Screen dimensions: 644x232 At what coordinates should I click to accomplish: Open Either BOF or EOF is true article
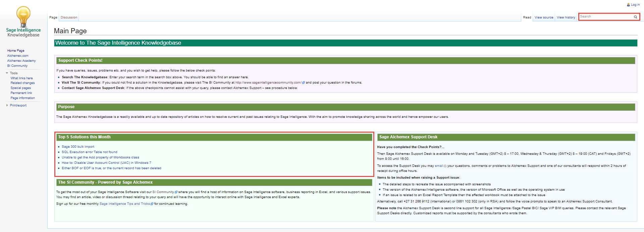(x=111, y=168)
